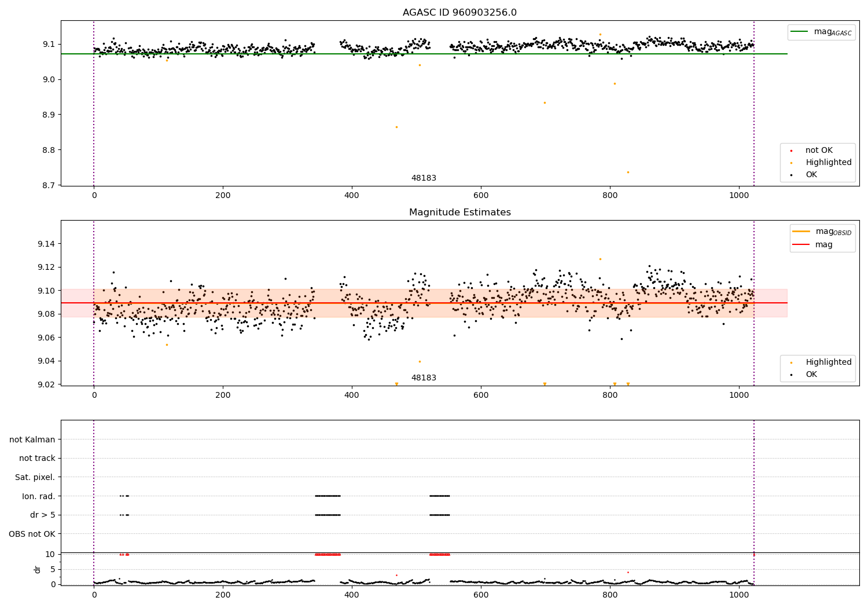Click the 8.8 tick label in top plot
Viewport: 868px width, 608px height.
49,150
